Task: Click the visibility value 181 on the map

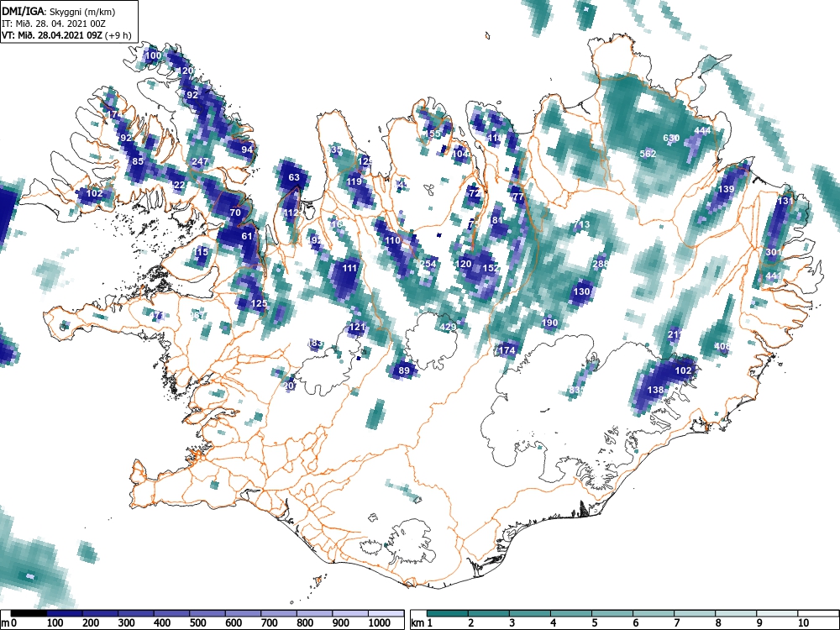Action: [496, 220]
